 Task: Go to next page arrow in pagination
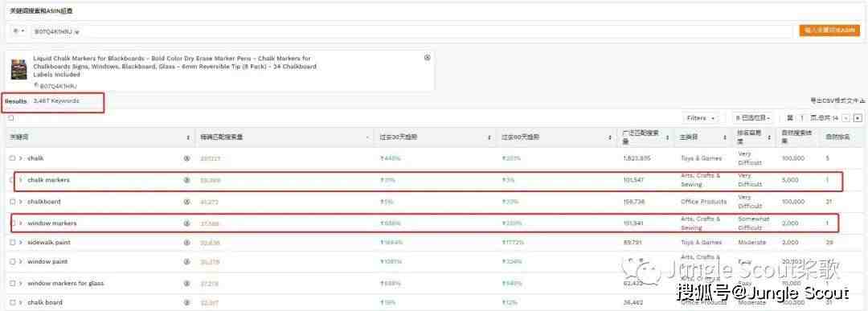pyautogui.click(x=858, y=118)
